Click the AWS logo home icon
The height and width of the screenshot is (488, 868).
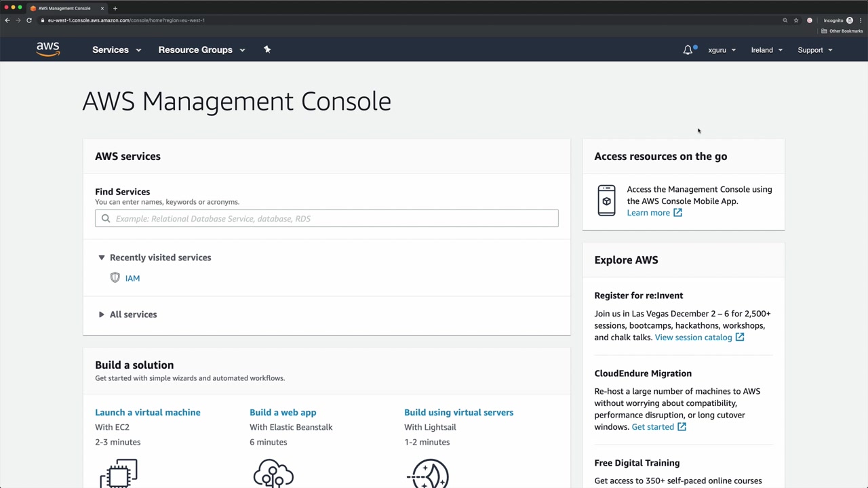(48, 49)
